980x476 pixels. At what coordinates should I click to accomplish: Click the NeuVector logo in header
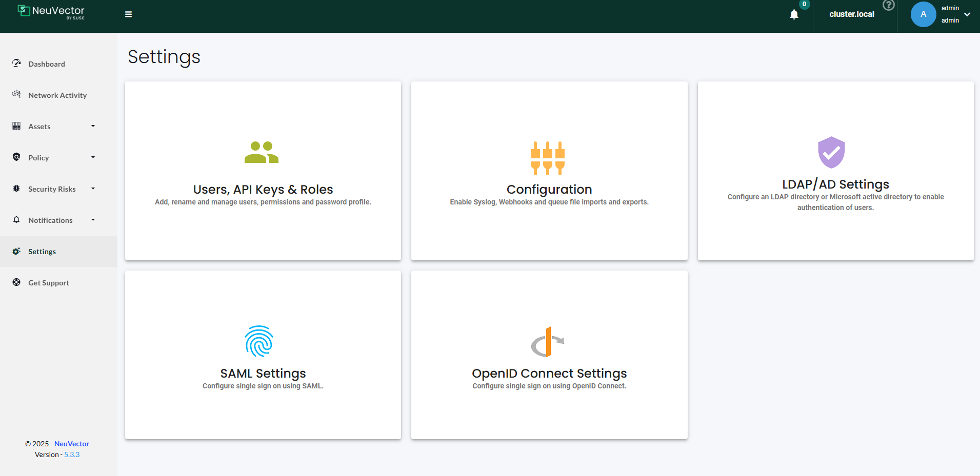pos(51,12)
